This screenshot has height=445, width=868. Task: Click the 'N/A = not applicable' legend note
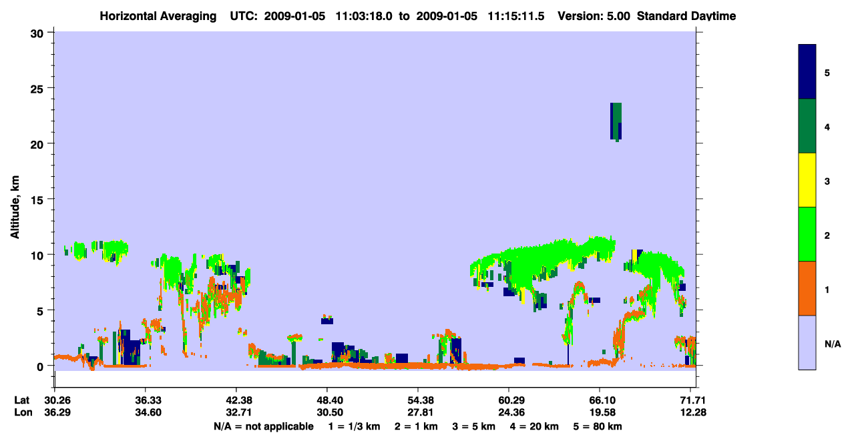point(263,426)
